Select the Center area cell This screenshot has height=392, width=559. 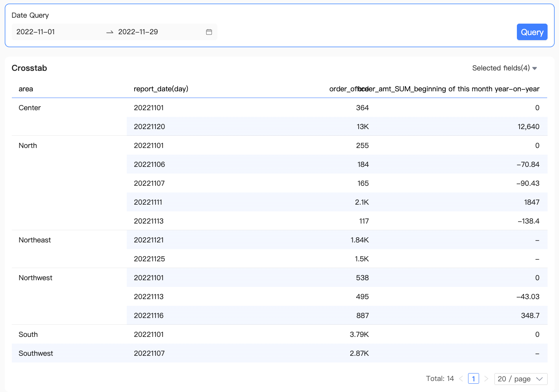pyautogui.click(x=30, y=108)
